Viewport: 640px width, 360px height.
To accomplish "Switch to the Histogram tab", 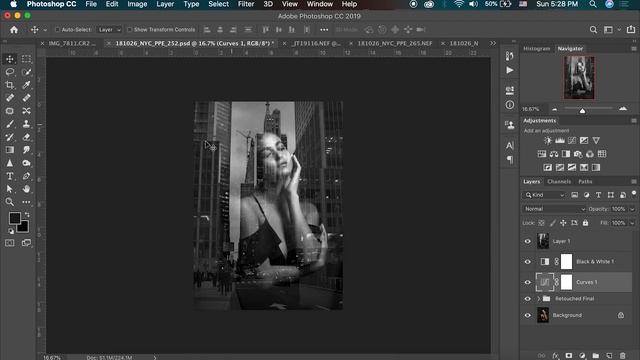I will point(537,49).
